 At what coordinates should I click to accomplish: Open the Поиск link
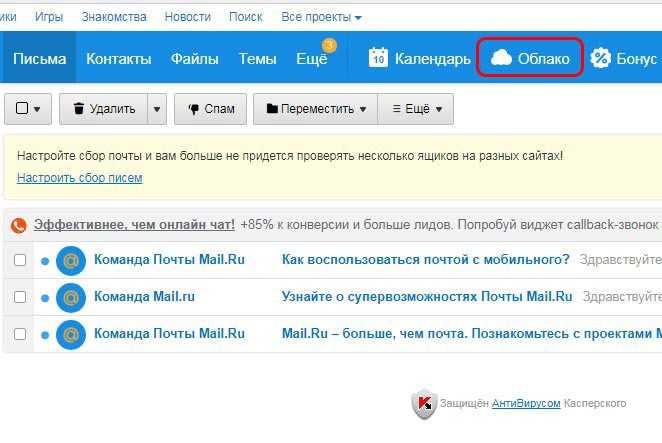point(246,17)
